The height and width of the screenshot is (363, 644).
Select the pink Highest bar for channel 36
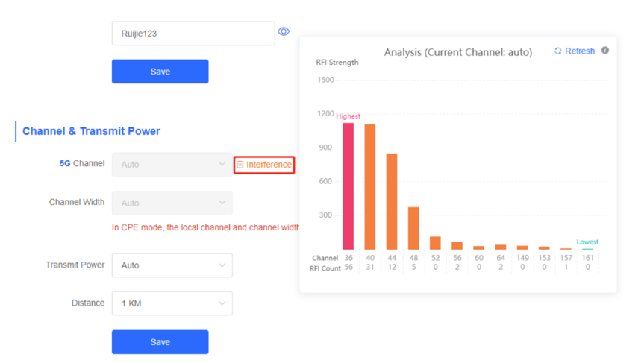[x=348, y=186]
